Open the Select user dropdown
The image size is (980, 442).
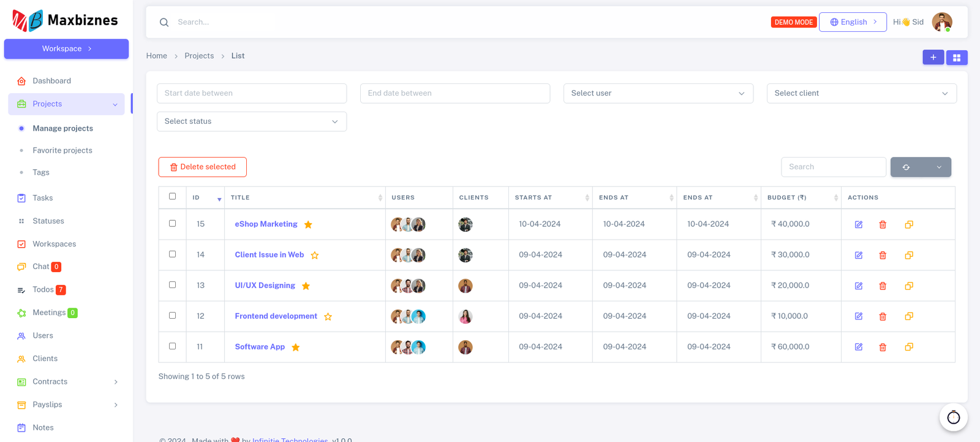coord(658,93)
